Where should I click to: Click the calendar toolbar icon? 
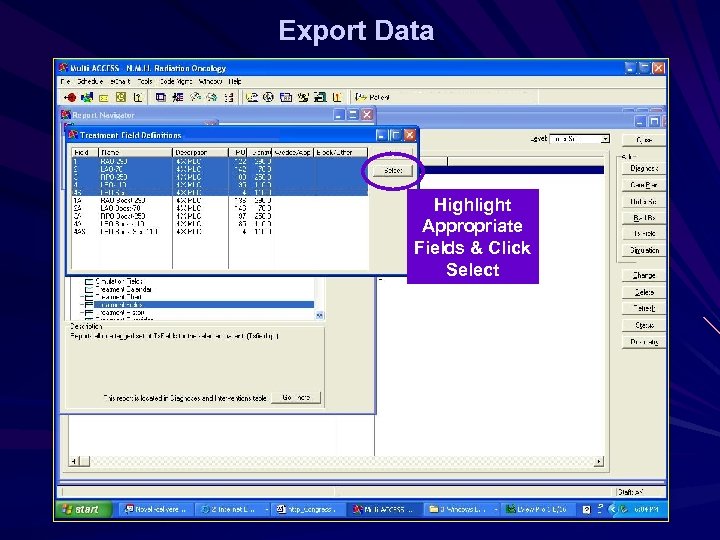point(286,97)
